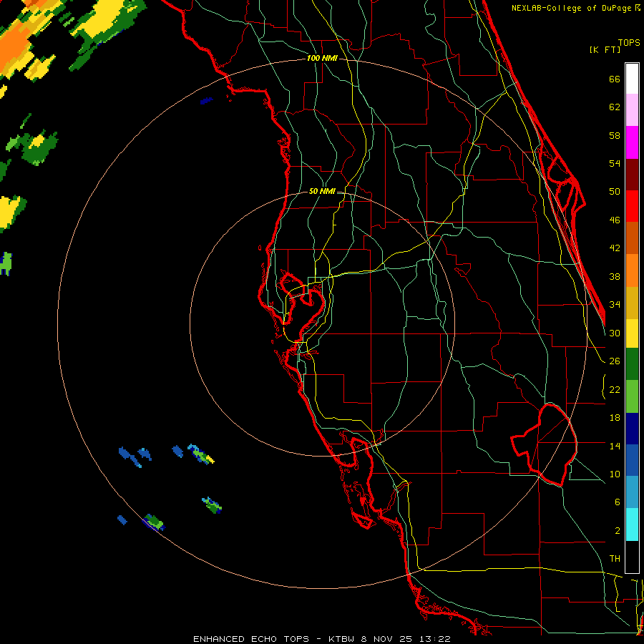Screen dimensions: 644x644
Task: Click the "62" legend value
Action: 615,107
